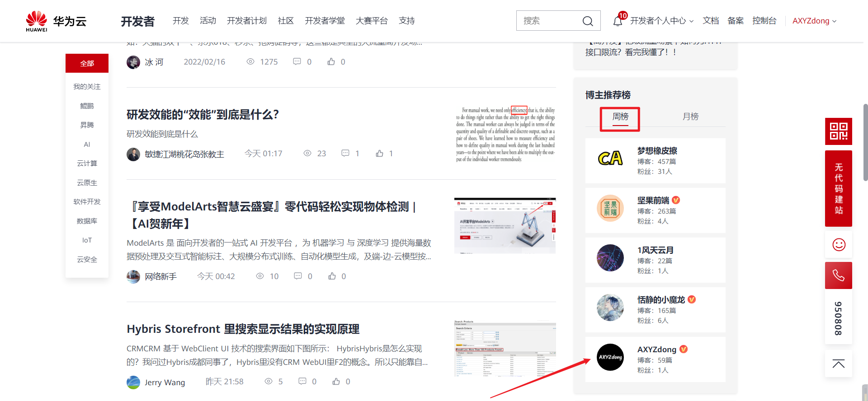Viewport: 868px width, 401px height.
Task: Select 鲲鹏 category
Action: coord(87,106)
